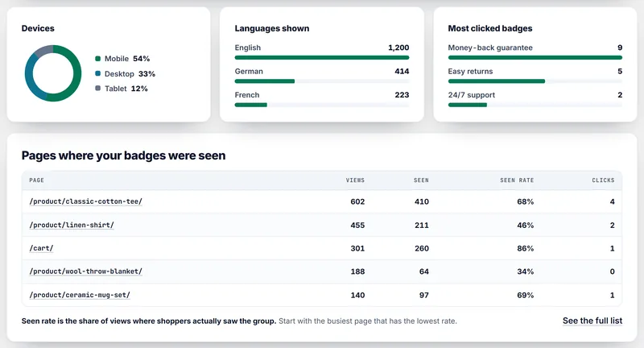644x348 pixels.
Task: Click the German count 414
Action: (402, 71)
